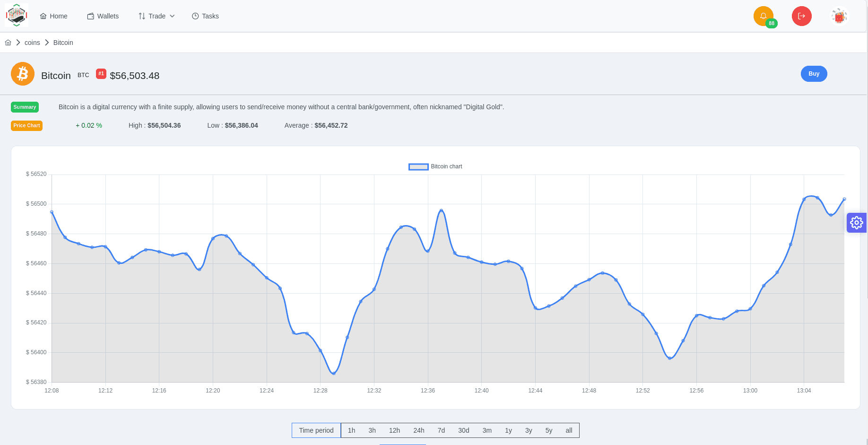Open the Tasks page

(x=205, y=16)
